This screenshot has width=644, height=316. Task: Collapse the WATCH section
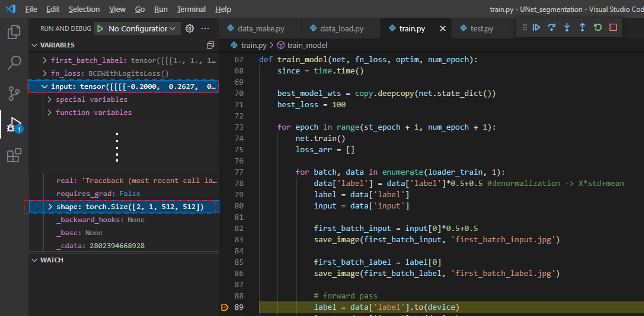[35, 260]
